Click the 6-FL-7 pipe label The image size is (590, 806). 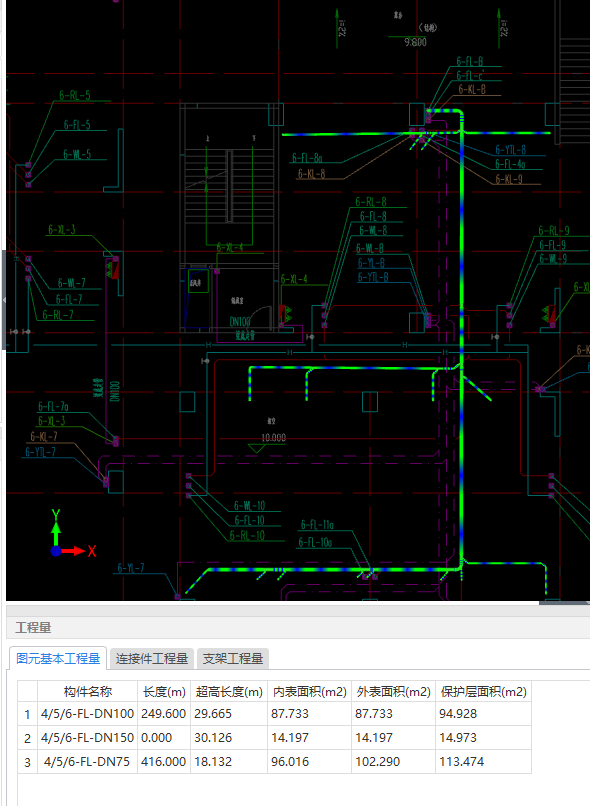point(69,299)
